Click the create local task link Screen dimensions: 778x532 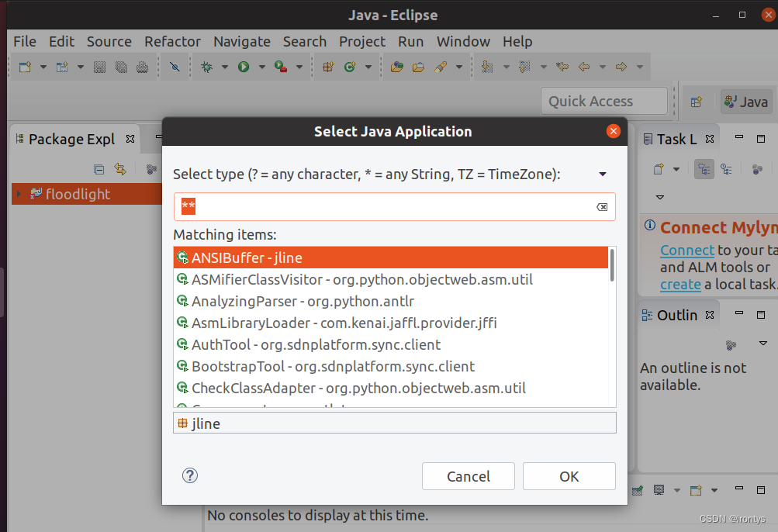tap(680, 285)
